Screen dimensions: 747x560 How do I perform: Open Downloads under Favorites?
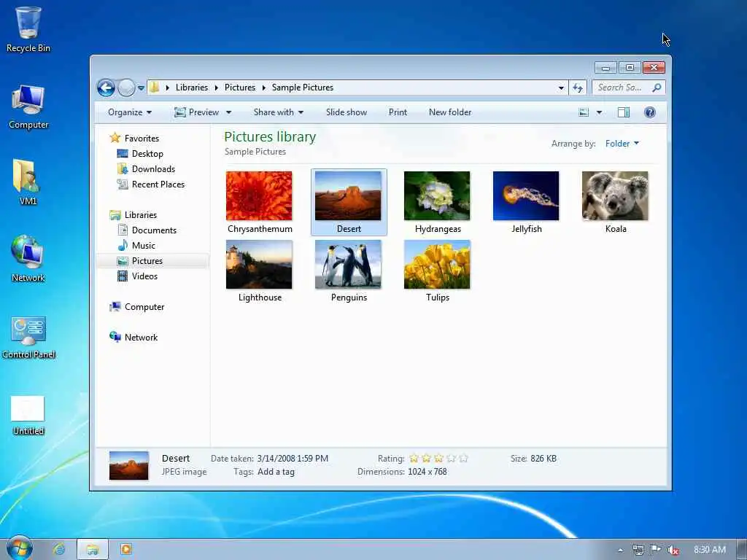coord(146,169)
